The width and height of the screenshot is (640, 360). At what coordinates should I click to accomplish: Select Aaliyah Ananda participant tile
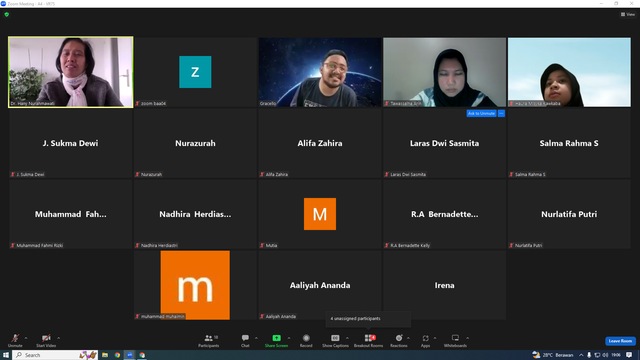(x=320, y=285)
